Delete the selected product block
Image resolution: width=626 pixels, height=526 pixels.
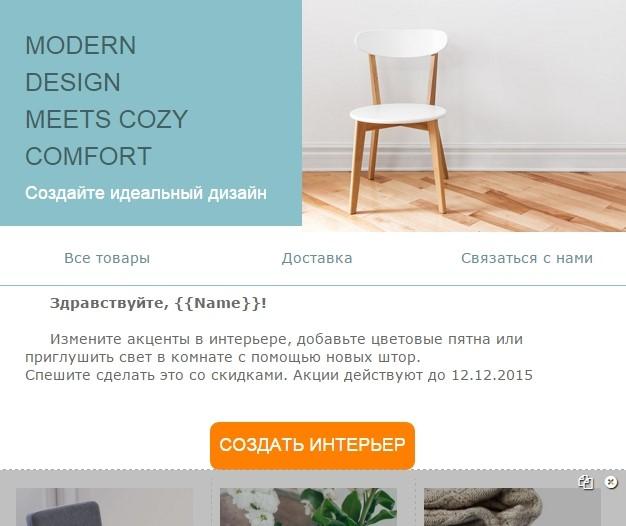pyautogui.click(x=610, y=482)
